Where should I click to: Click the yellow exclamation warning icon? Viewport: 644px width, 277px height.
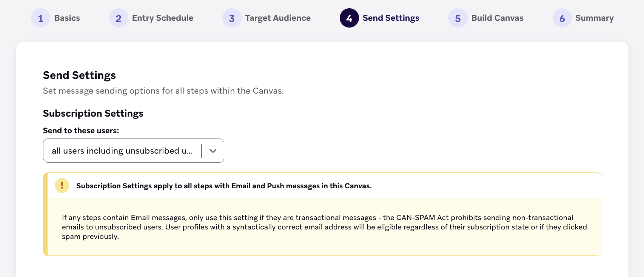tap(62, 186)
